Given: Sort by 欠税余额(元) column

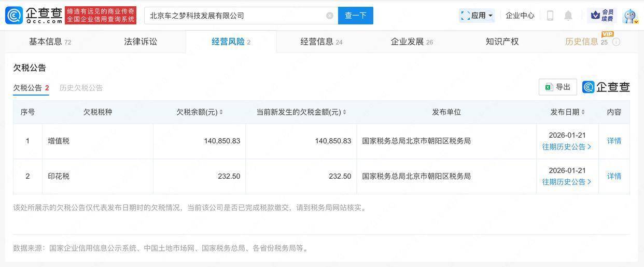Looking at the screenshot, I should (x=221, y=112).
